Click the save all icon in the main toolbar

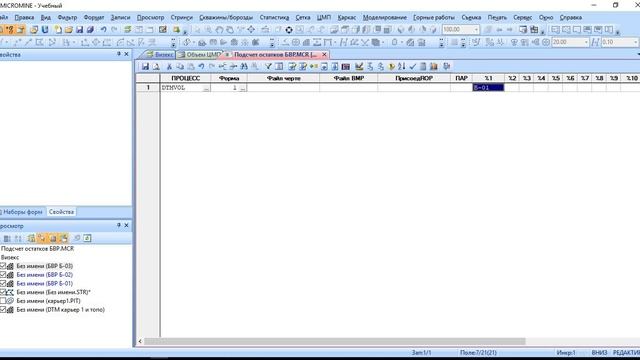tap(90, 30)
